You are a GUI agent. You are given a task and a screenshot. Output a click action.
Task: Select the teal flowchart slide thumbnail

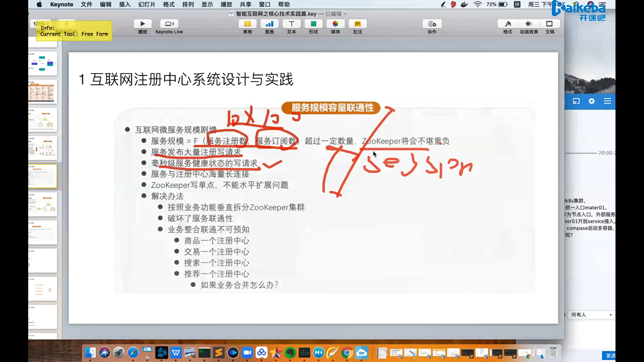(43, 63)
